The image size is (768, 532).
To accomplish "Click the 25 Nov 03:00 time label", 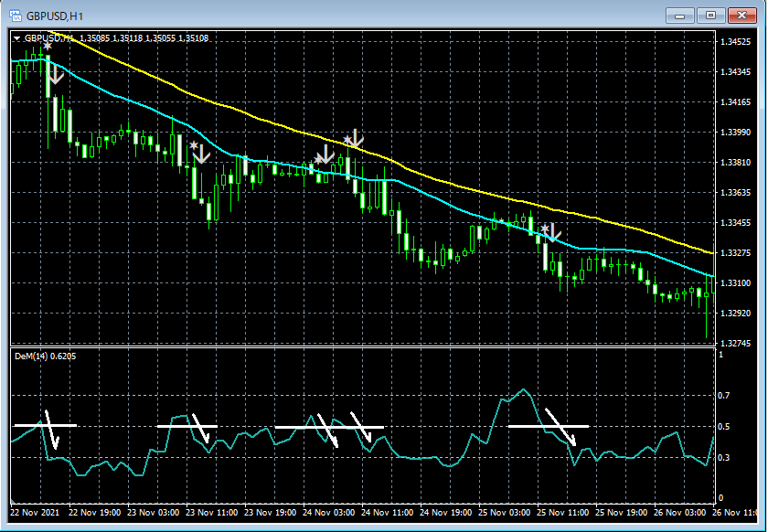I will [x=504, y=513].
